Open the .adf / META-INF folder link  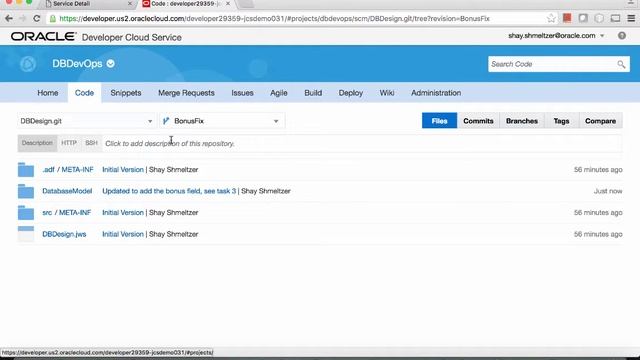(68, 170)
